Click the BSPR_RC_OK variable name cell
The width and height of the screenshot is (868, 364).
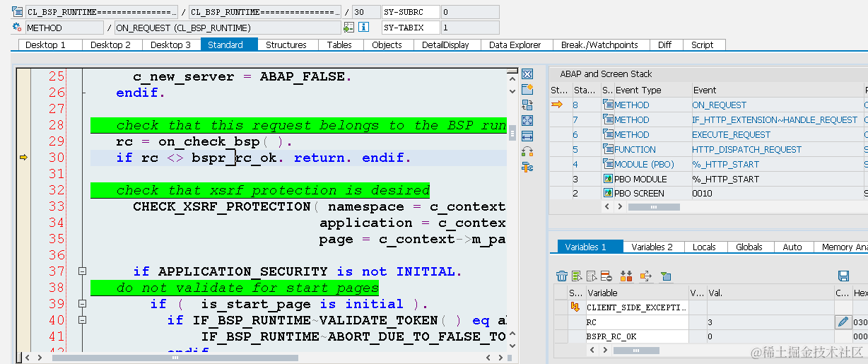(636, 336)
